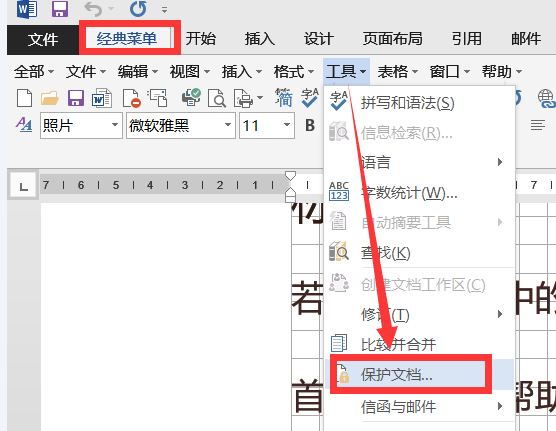Click the Styles AA icon
Image resolution: width=556 pixels, height=431 pixels.
[x=24, y=125]
